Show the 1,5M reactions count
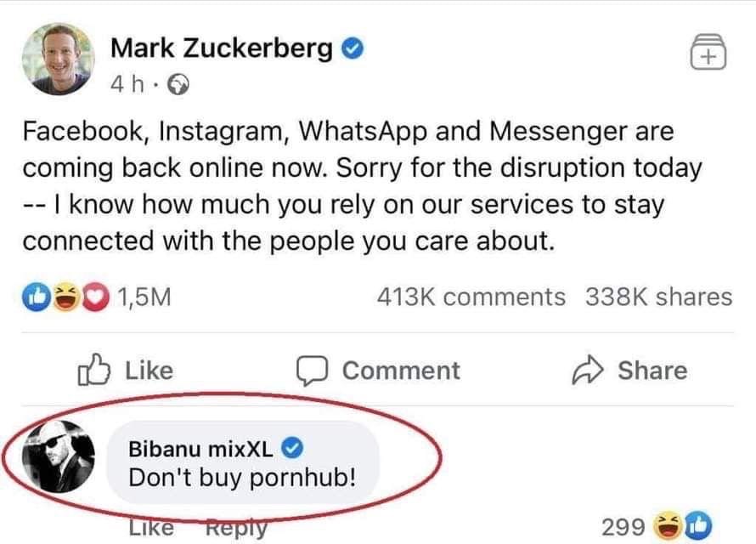The height and width of the screenshot is (544, 756). [144, 297]
